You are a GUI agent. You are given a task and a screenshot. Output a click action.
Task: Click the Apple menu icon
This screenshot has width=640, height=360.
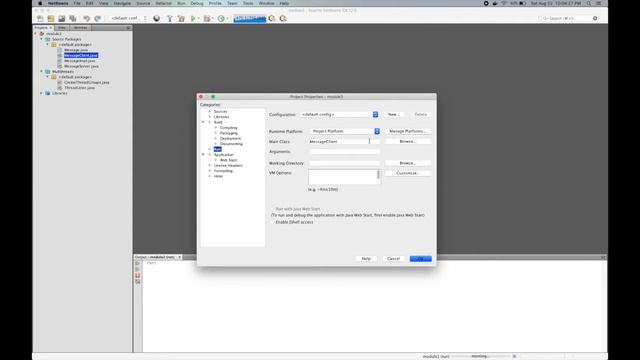[40, 3]
